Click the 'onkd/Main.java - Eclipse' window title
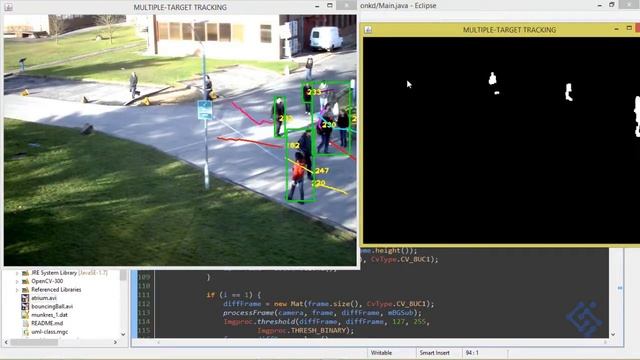Image resolution: width=640 pixels, height=360 pixels. point(398,6)
